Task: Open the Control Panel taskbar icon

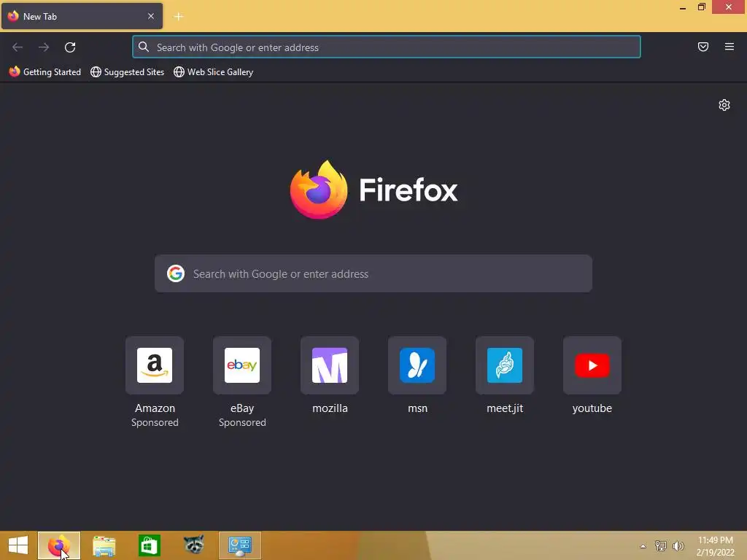Action: (239, 545)
